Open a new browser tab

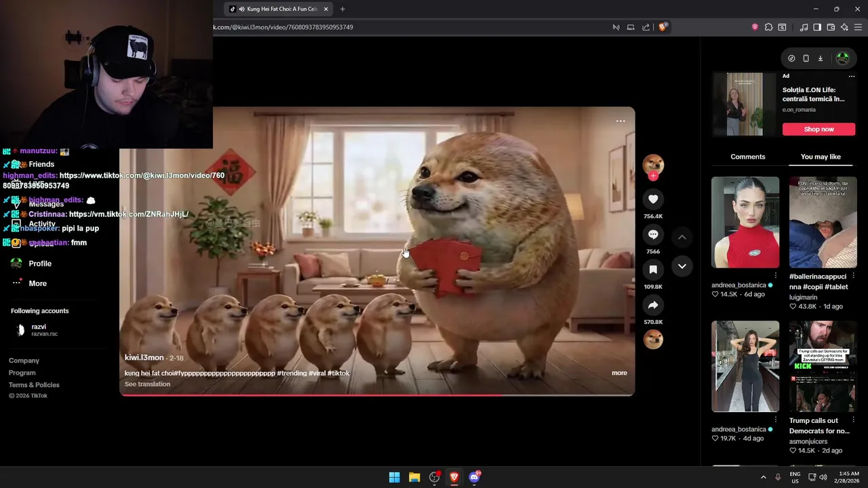tap(342, 9)
